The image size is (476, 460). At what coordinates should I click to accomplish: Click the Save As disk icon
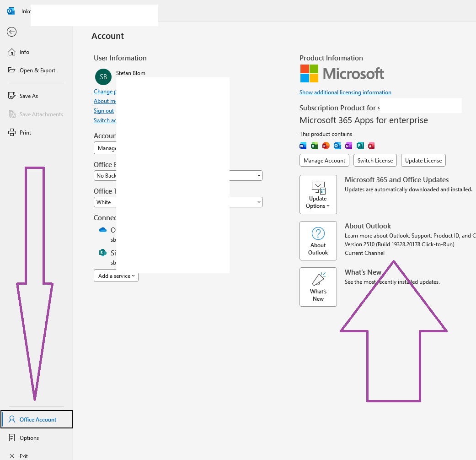point(12,96)
